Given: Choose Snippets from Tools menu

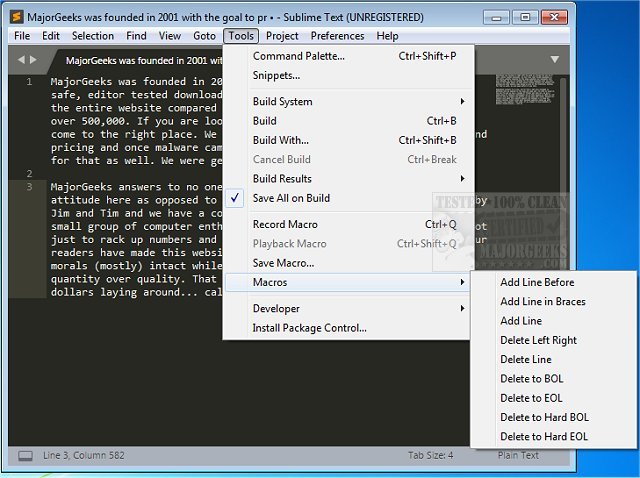Looking at the screenshot, I should pyautogui.click(x=347, y=76).
